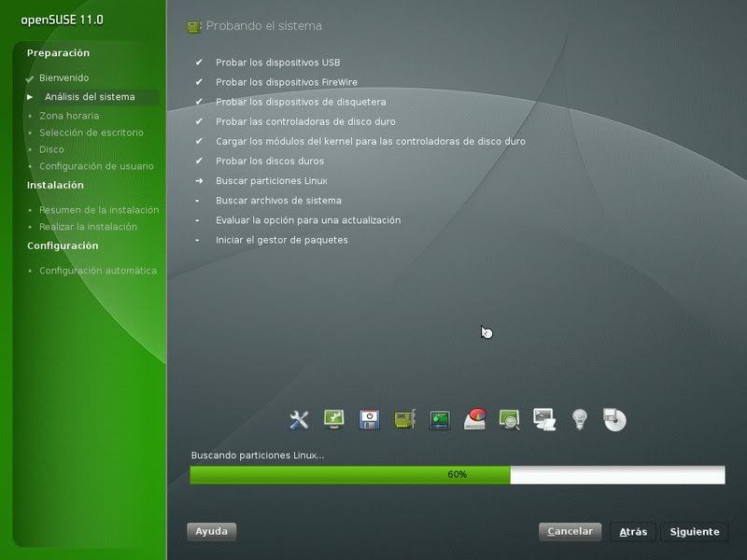Click checkmark beside Probar los dispositivos FireWire
The height and width of the screenshot is (560, 747).
199,82
